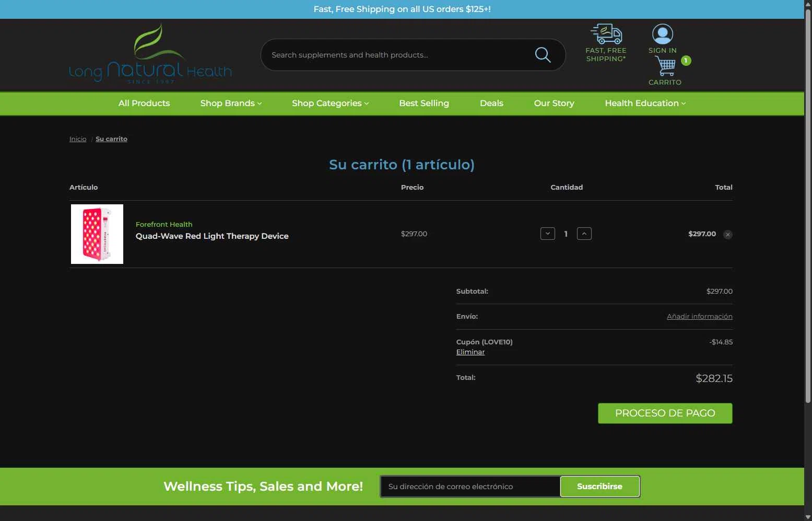Click Añadir información for shipping
Viewport: 812px width, 521px height.
699,317
